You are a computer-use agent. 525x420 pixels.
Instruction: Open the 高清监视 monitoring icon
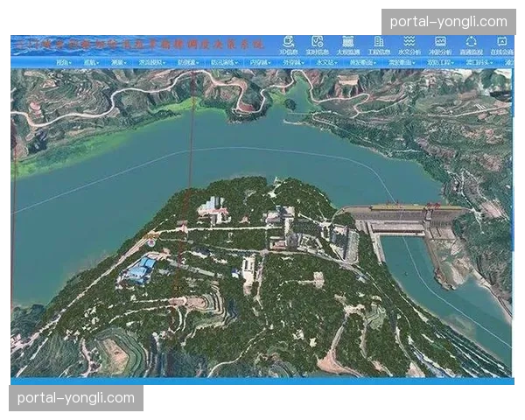(x=471, y=45)
